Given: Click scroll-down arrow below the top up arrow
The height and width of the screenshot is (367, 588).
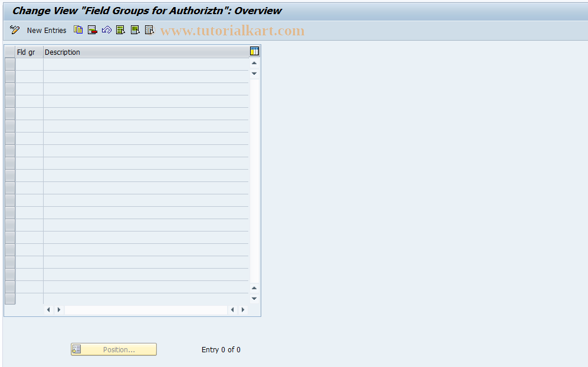Looking at the screenshot, I should pos(254,74).
